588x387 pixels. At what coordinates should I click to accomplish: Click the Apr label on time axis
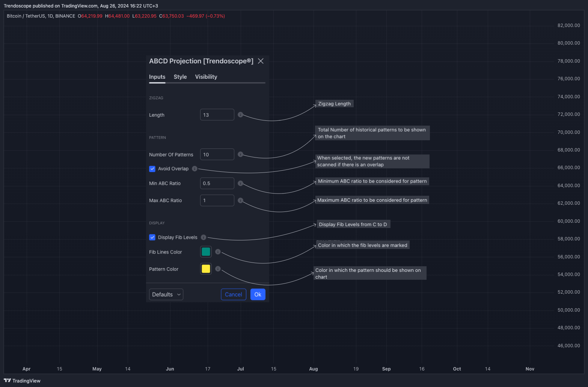[26, 369]
